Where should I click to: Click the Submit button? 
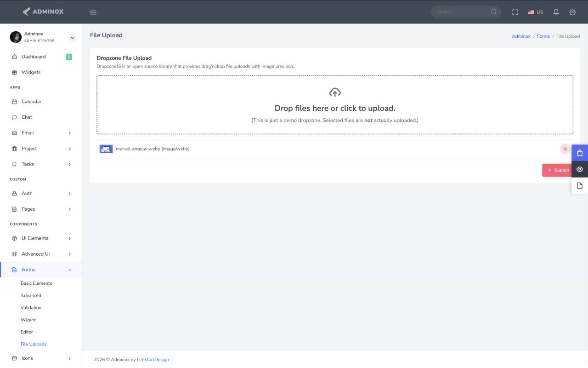coord(558,170)
